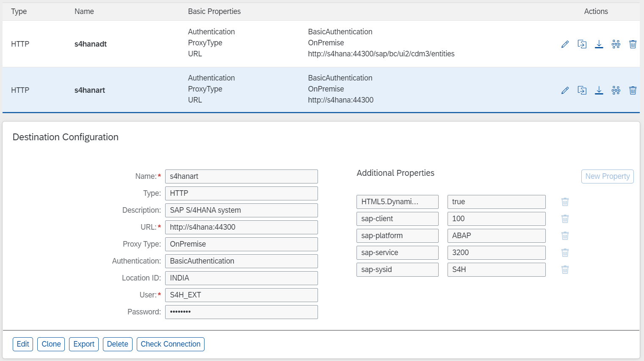Export s4hanart using the download icon

click(599, 90)
